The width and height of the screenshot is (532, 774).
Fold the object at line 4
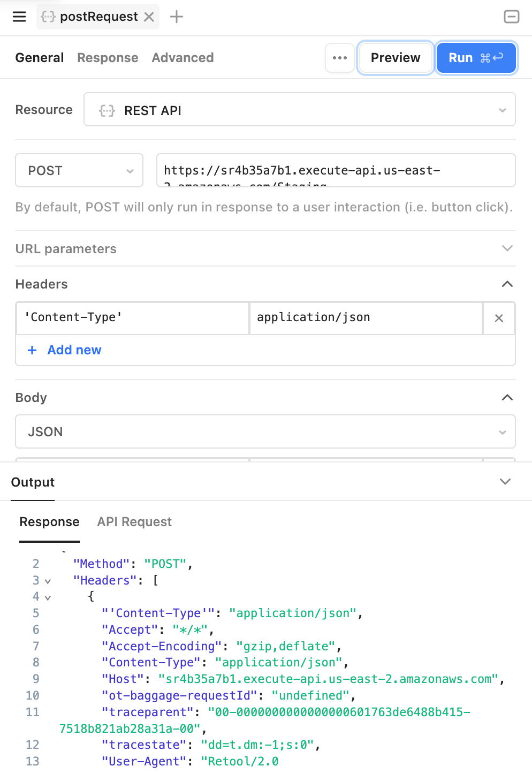pos(48,598)
